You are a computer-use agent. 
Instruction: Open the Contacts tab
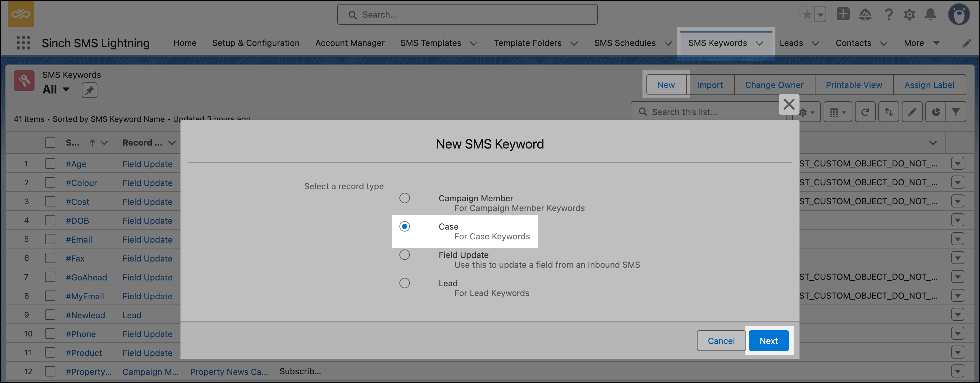(x=853, y=43)
